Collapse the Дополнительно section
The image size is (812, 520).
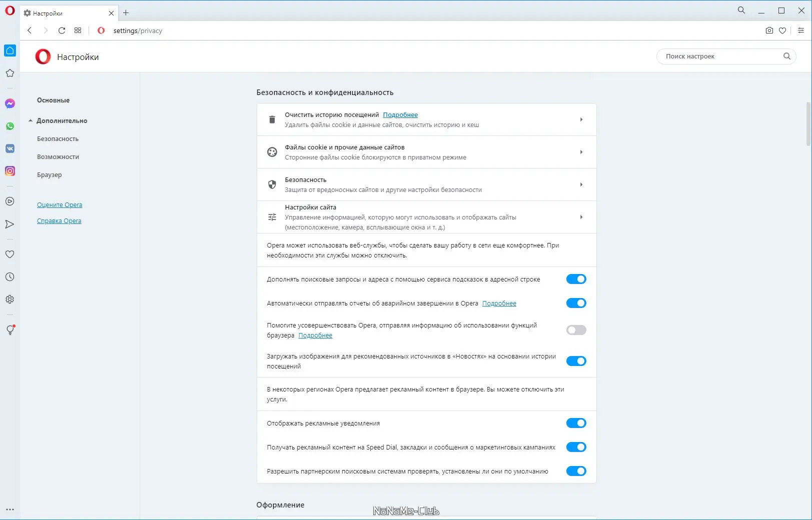pyautogui.click(x=62, y=120)
